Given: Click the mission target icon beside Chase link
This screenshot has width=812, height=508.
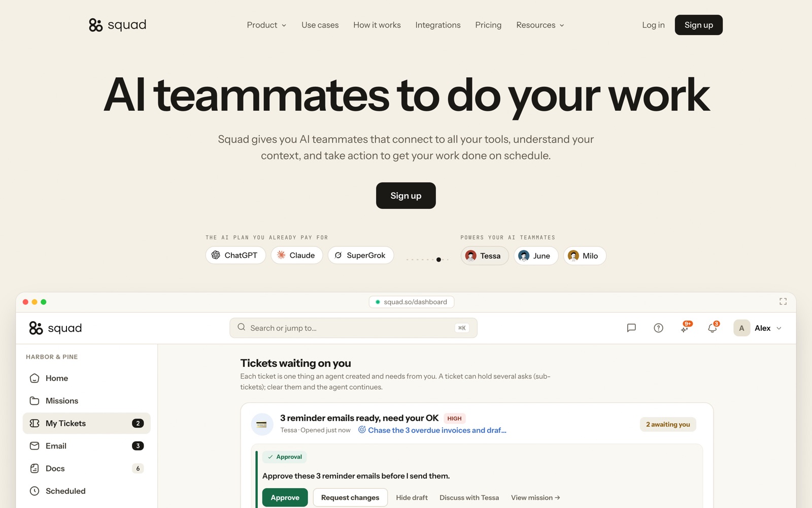Looking at the screenshot, I should click(362, 430).
